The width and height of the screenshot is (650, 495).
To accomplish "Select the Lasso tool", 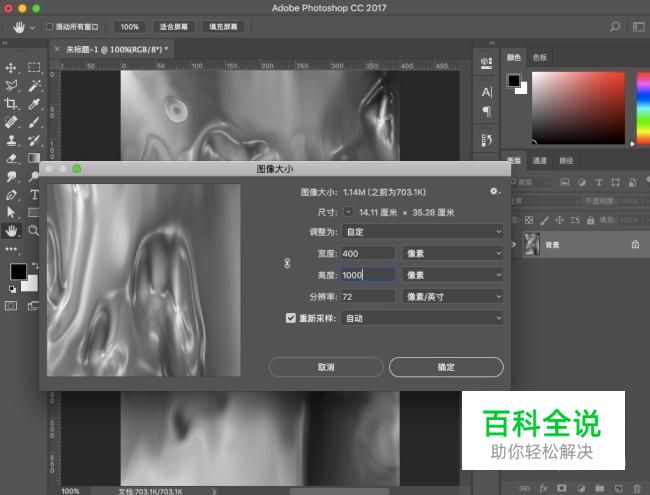I will pyautogui.click(x=11, y=85).
